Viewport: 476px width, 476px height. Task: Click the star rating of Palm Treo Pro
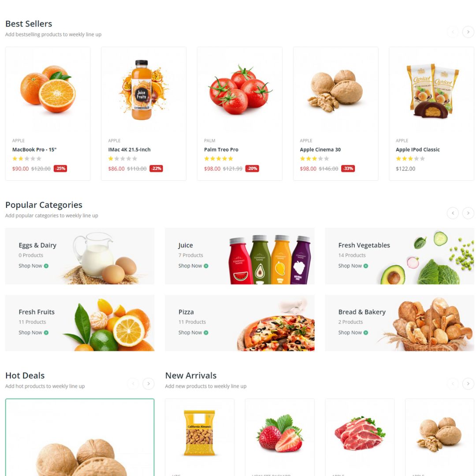click(219, 159)
